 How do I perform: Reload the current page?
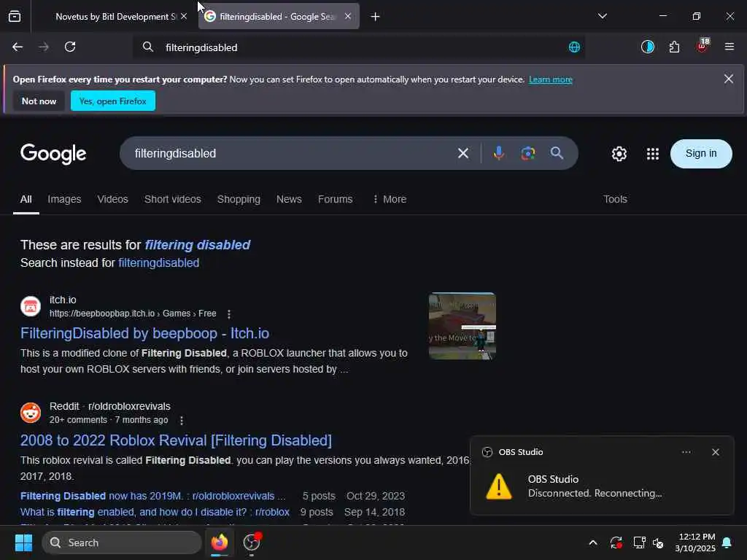click(70, 47)
